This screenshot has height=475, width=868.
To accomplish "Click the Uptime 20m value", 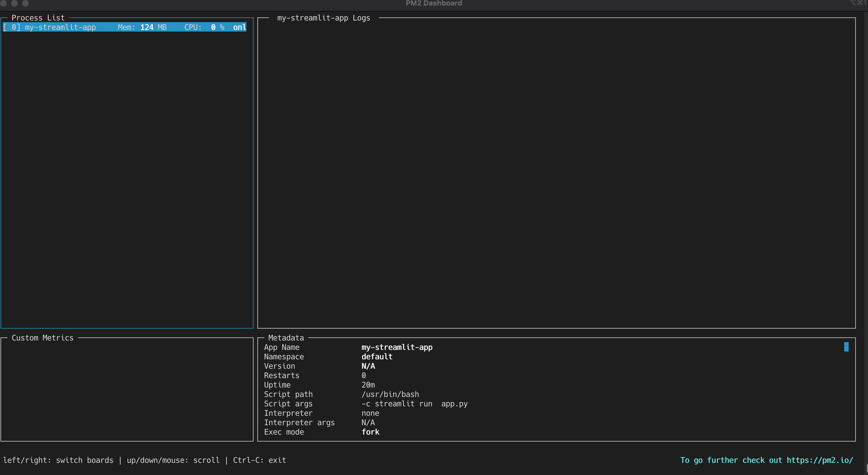I will coord(368,385).
